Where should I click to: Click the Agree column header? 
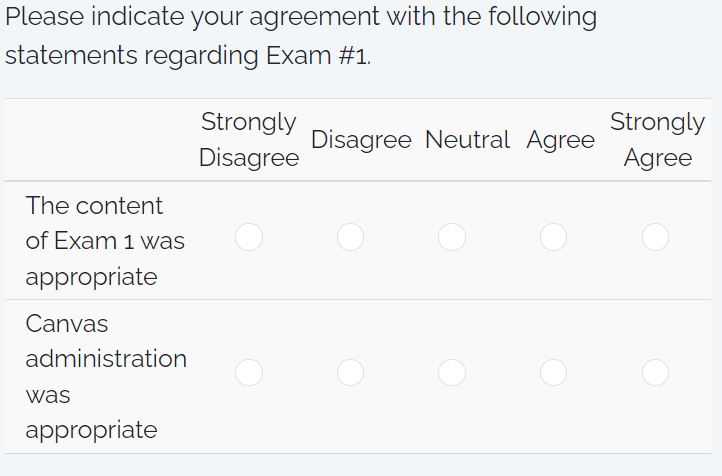(x=560, y=140)
